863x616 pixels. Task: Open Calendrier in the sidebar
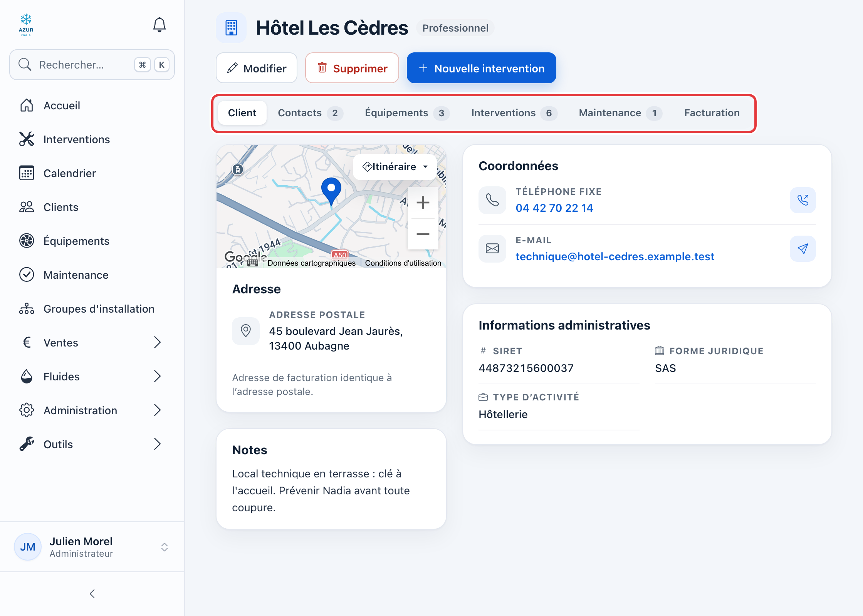(92, 173)
